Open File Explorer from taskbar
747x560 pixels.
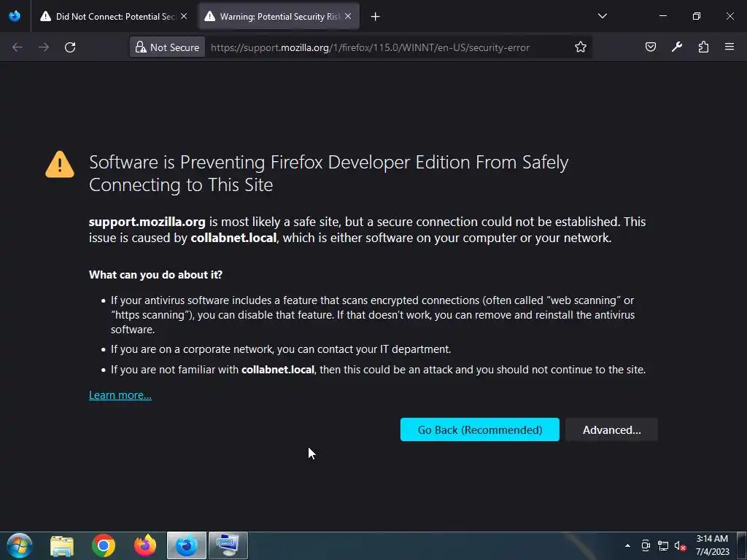pyautogui.click(x=62, y=545)
